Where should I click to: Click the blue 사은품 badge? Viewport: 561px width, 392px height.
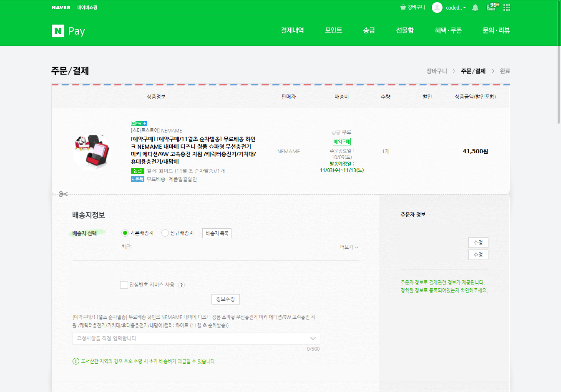[138, 179]
